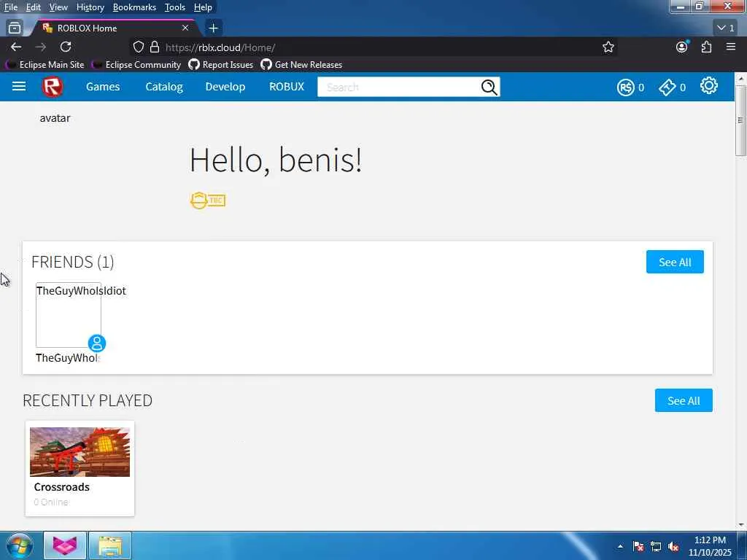Open the Eclipse Community bookmark

coord(136,65)
